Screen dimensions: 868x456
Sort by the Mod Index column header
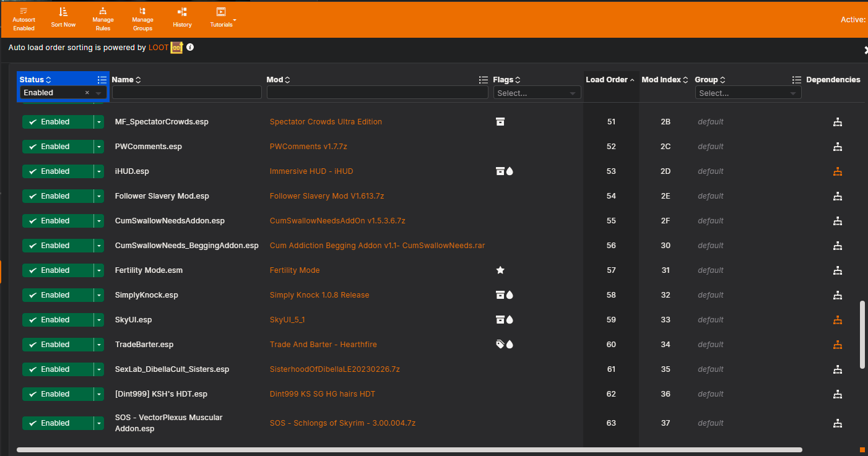click(665, 80)
